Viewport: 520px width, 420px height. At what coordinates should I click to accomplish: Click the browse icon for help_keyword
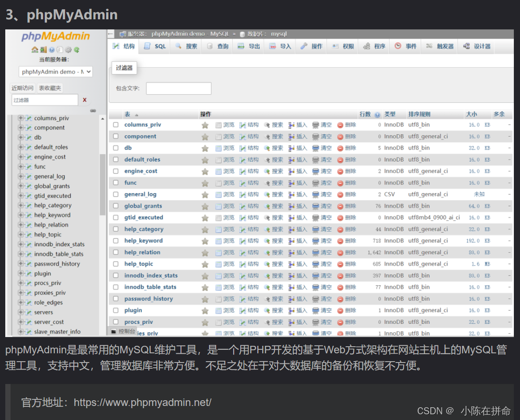click(x=218, y=241)
